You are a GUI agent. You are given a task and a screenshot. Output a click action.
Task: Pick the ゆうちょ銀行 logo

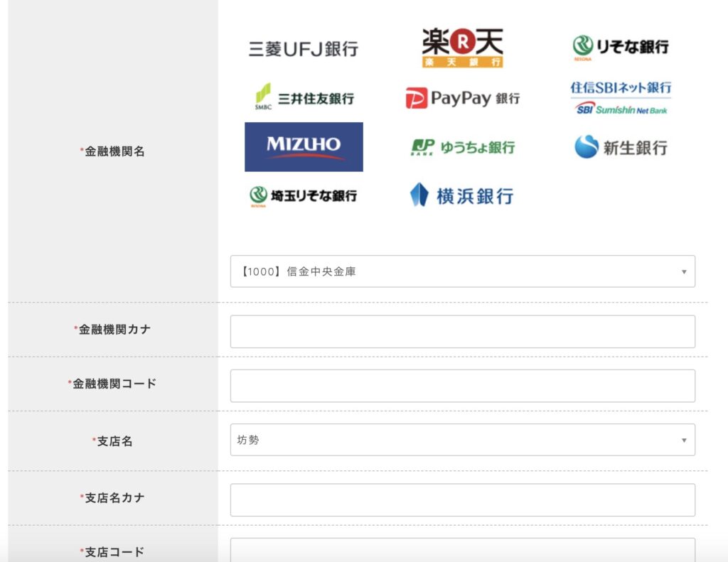pyautogui.click(x=462, y=147)
